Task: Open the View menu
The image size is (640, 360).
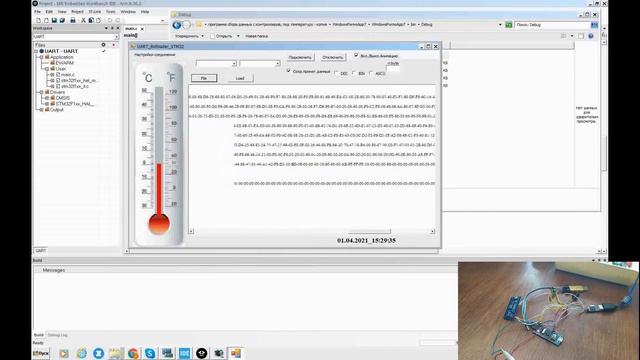Action: coord(62,12)
